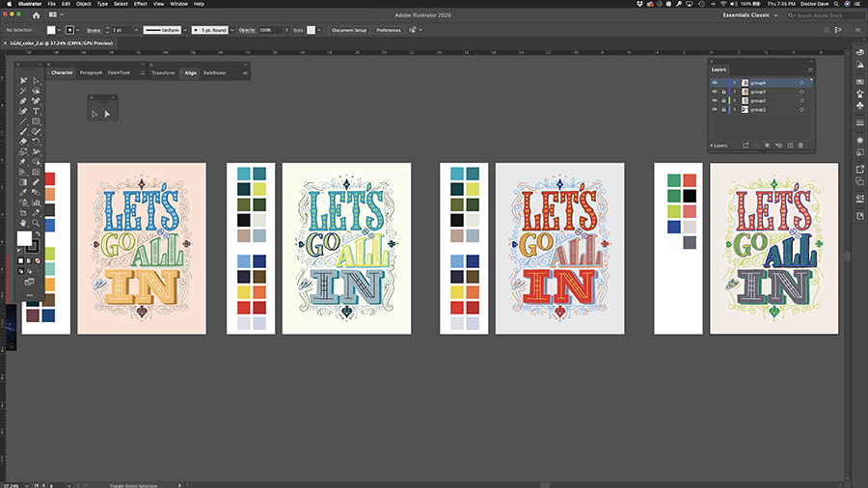This screenshot has height=488, width=868.
Task: Open the Arrange Documents dropdown
Action: (x=56, y=14)
